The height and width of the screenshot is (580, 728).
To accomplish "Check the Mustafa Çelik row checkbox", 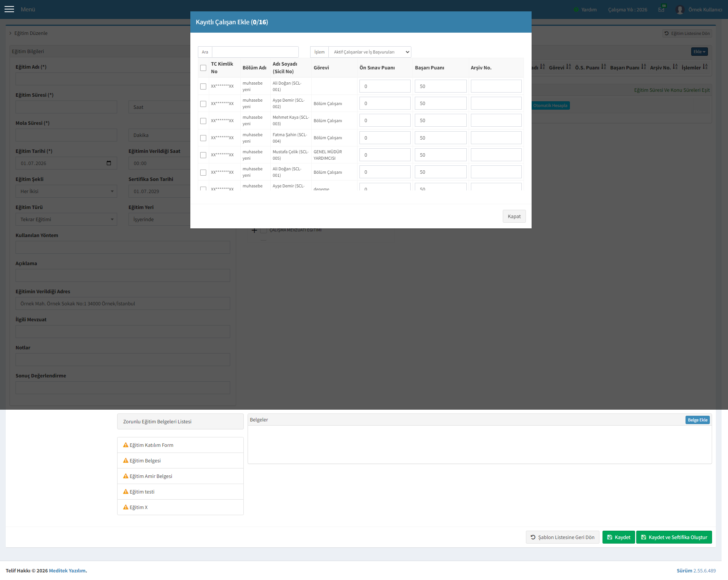I will 203,155.
